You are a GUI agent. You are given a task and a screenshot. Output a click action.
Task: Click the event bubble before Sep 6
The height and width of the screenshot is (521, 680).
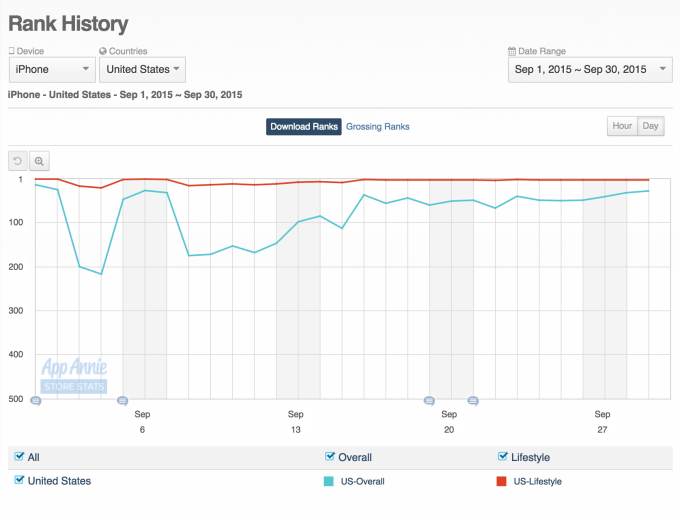coord(122,401)
